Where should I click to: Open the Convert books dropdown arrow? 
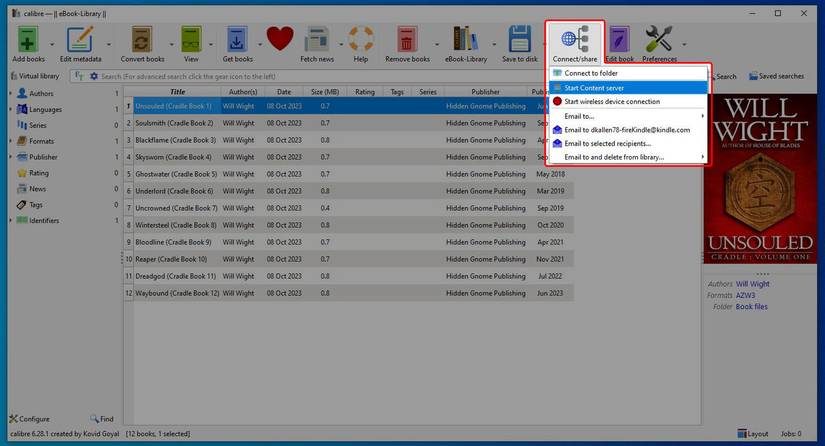(172, 44)
